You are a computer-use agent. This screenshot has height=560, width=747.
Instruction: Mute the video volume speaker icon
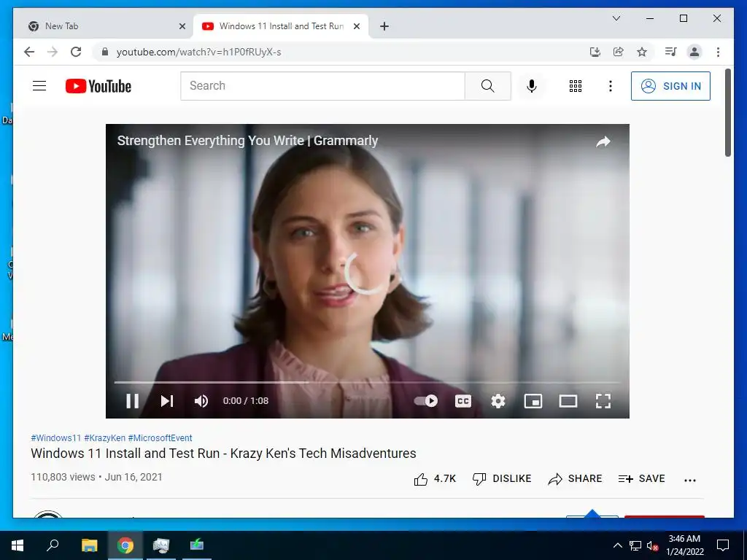201,401
